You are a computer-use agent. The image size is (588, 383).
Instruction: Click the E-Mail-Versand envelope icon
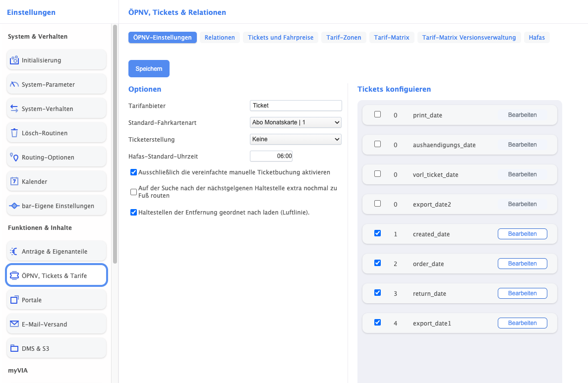tap(14, 325)
